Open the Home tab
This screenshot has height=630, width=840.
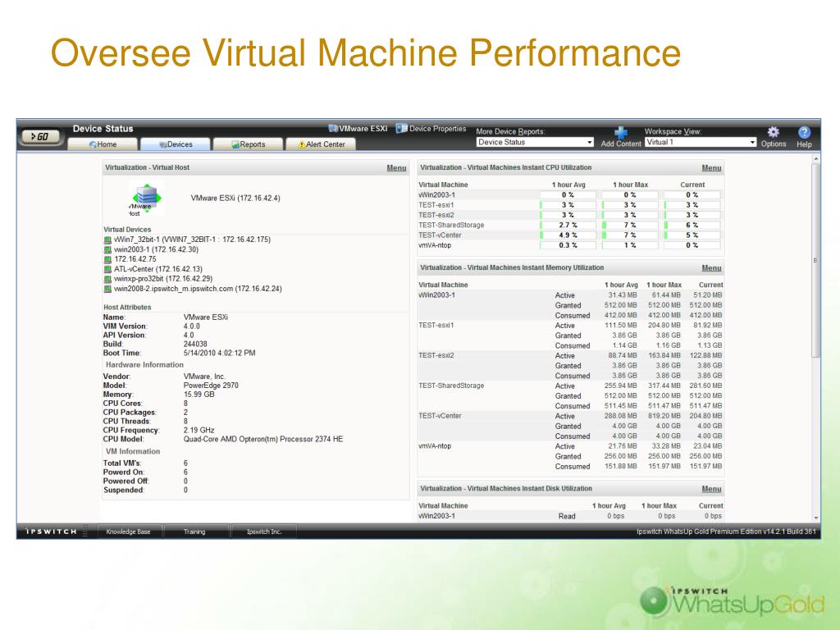tap(103, 144)
